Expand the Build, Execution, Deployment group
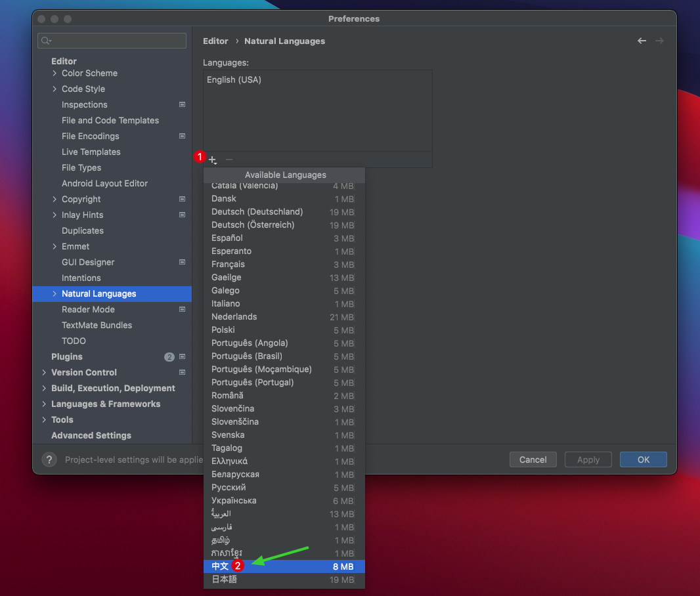Screen dimensions: 700x596 point(44,388)
